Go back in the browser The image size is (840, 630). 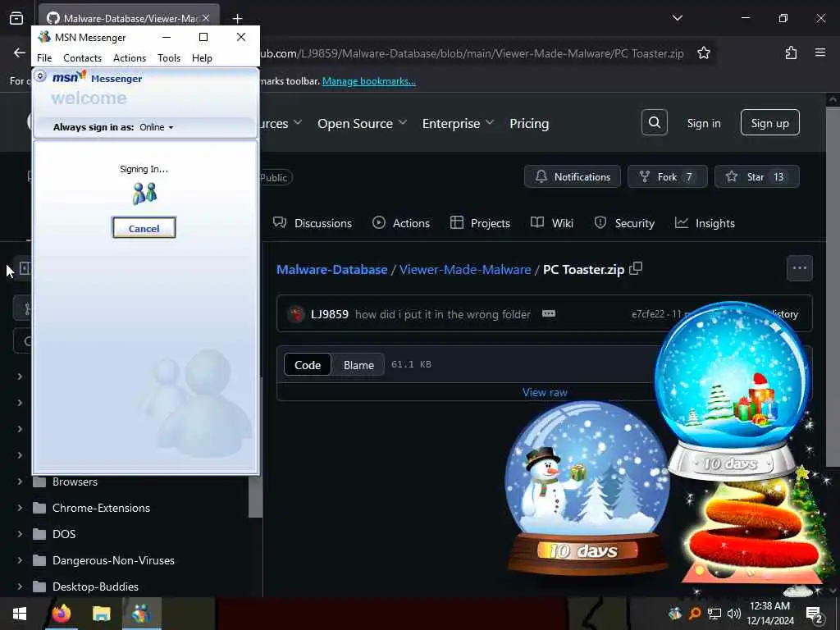pos(20,52)
